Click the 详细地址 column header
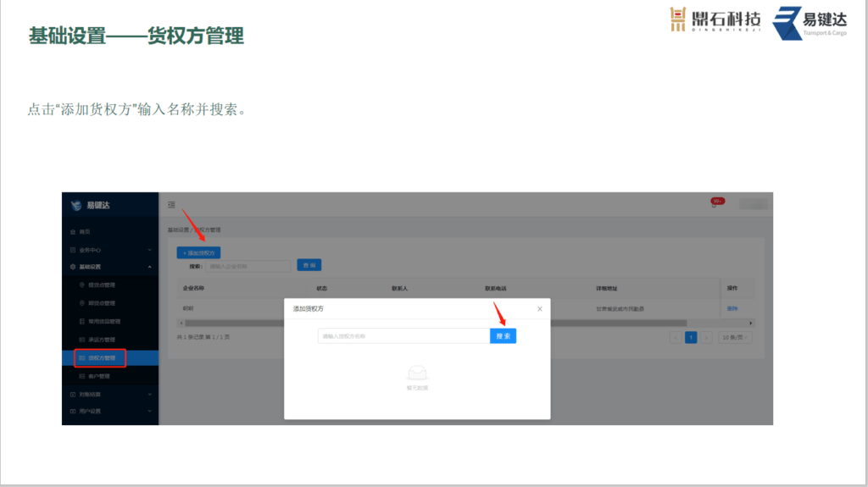The image size is (868, 487). tap(607, 288)
